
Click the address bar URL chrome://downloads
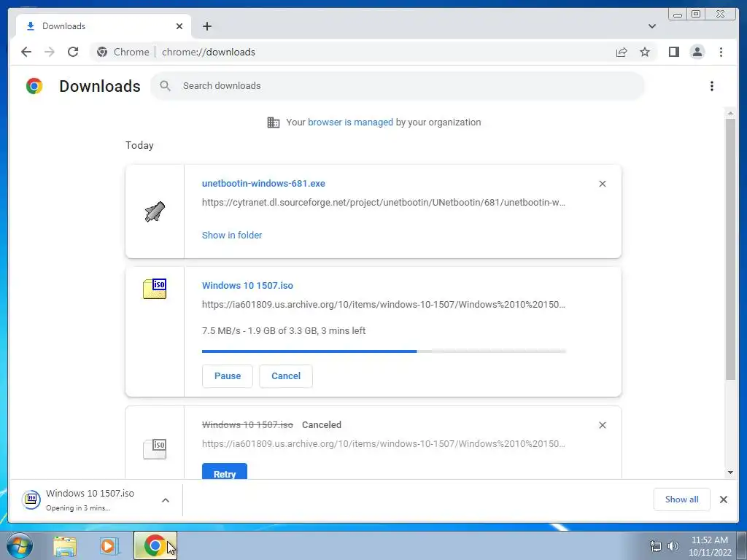pyautogui.click(x=209, y=52)
